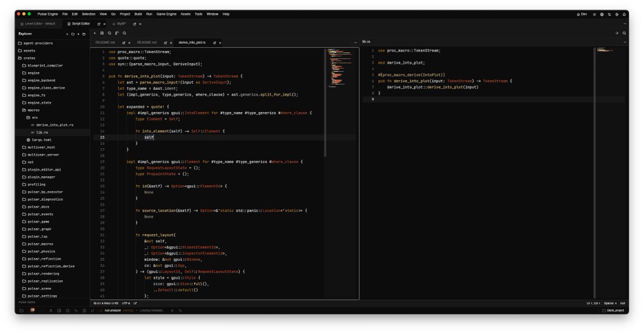Open the settings sliders icon in title bar
Viewport: 644px width, 334px height.
click(x=609, y=14)
